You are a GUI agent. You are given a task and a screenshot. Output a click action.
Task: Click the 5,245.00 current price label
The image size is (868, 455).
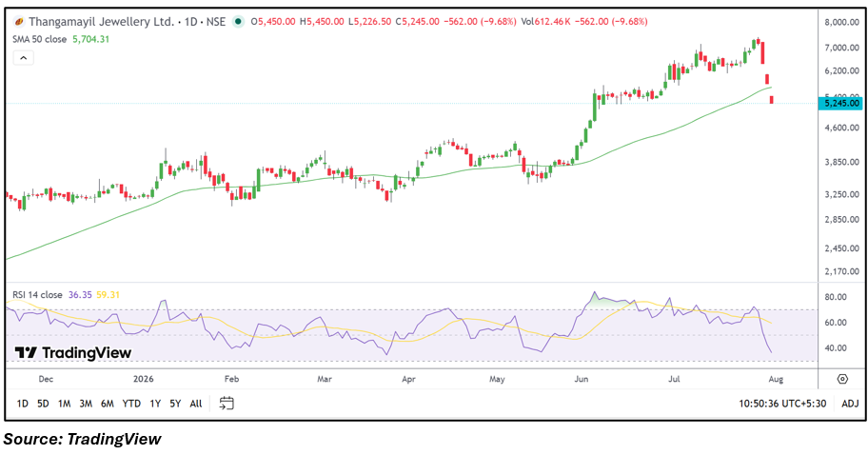841,103
